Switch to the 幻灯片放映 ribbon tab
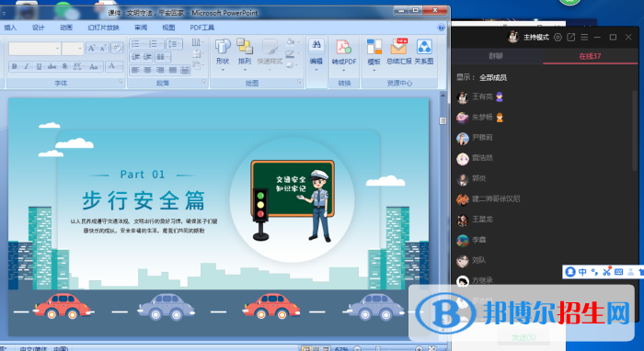This screenshot has width=644, height=351. coord(103,28)
